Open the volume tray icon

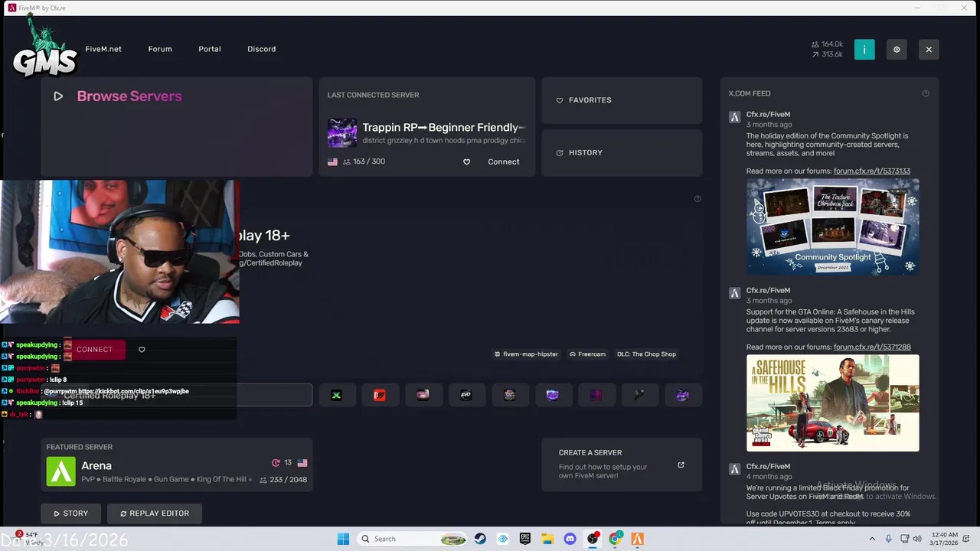pyautogui.click(x=919, y=539)
